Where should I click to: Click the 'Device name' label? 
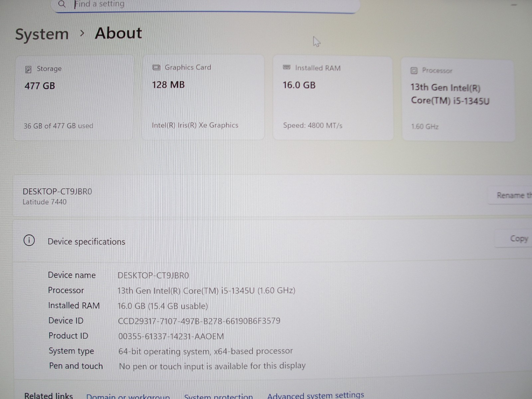point(72,275)
